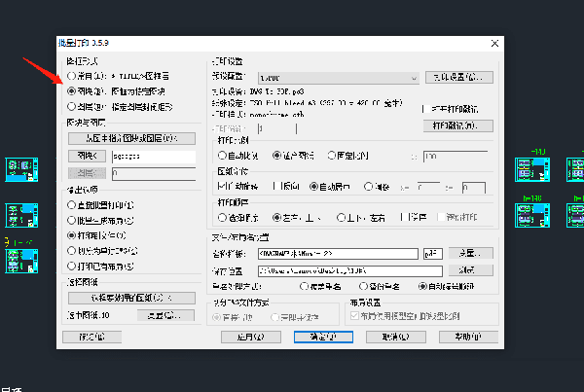The width and height of the screenshot is (584, 392).
Task: Click the 应用(A) apply button
Action: (x=251, y=337)
